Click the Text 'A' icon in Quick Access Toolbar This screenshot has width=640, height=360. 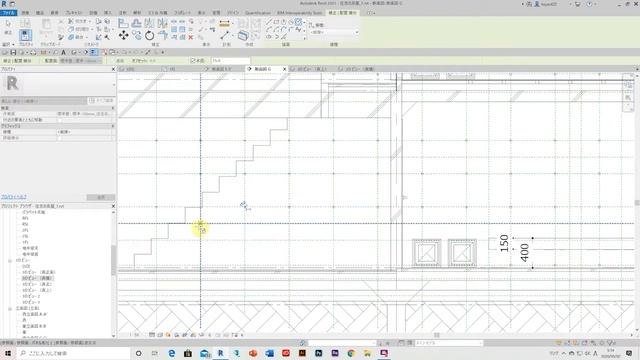click(63, 52)
